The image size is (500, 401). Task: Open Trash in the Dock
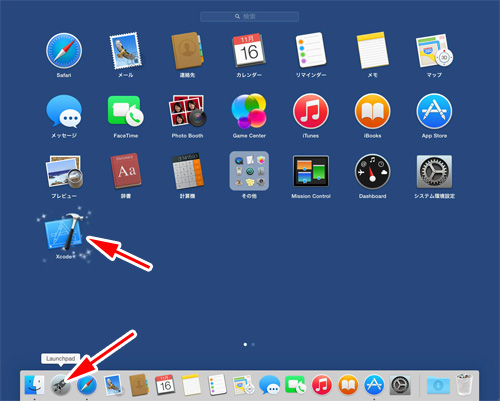[464, 385]
